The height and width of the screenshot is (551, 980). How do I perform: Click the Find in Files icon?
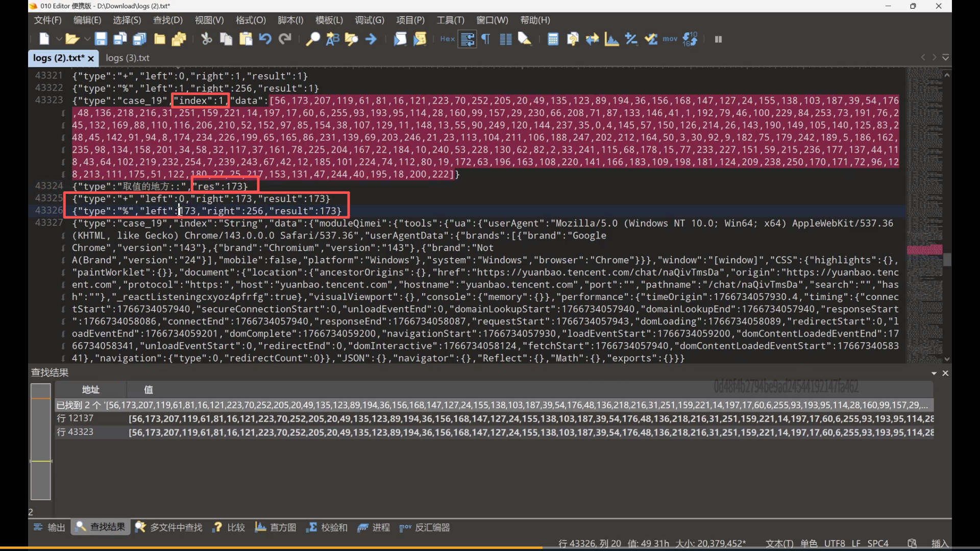pos(352,39)
